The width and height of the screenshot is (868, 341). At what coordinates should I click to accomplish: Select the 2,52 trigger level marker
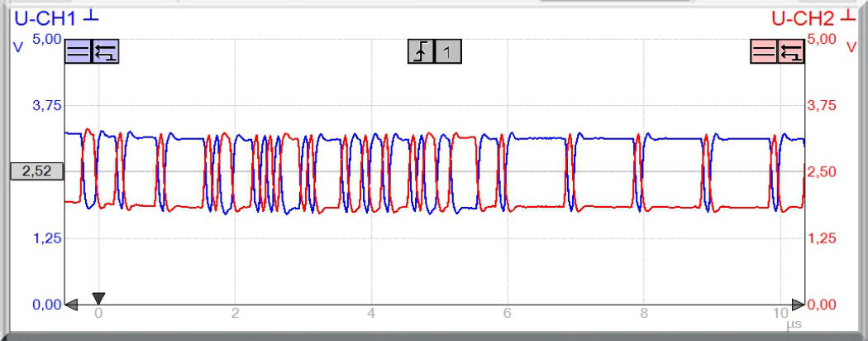tap(36, 171)
